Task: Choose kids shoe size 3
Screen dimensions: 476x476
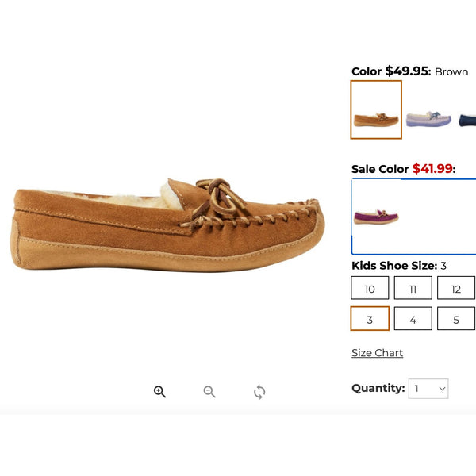Action: pyautogui.click(x=370, y=318)
